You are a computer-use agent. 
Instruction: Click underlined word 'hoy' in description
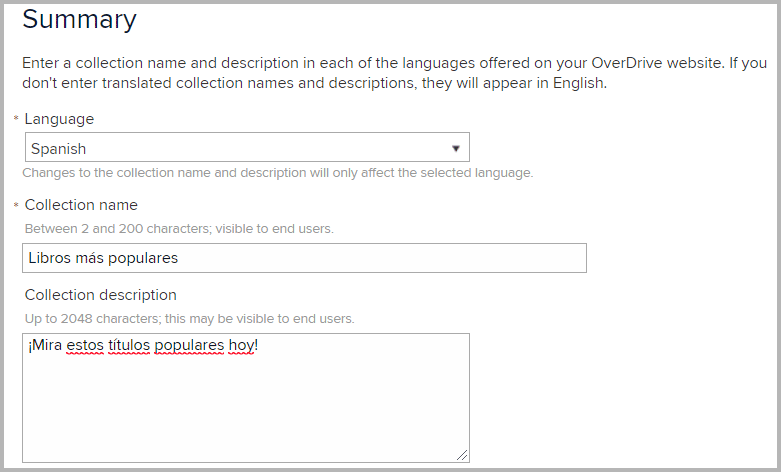pyautogui.click(x=242, y=346)
